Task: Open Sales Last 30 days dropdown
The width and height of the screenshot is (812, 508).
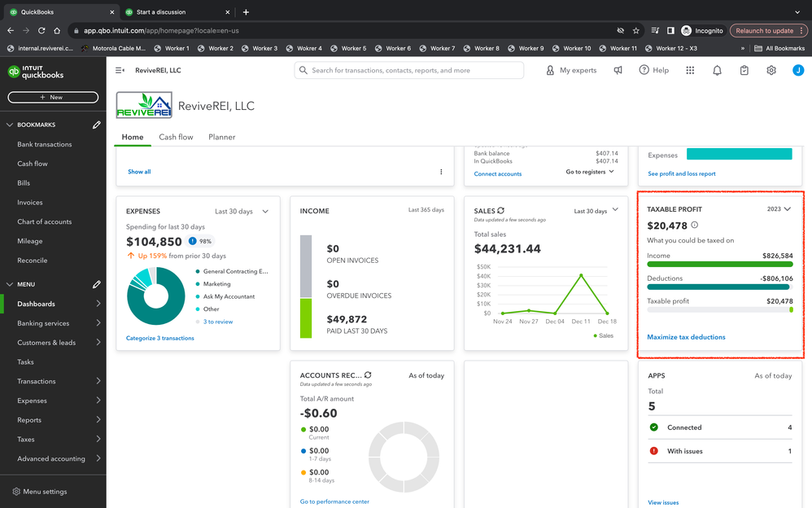Action: tap(596, 211)
